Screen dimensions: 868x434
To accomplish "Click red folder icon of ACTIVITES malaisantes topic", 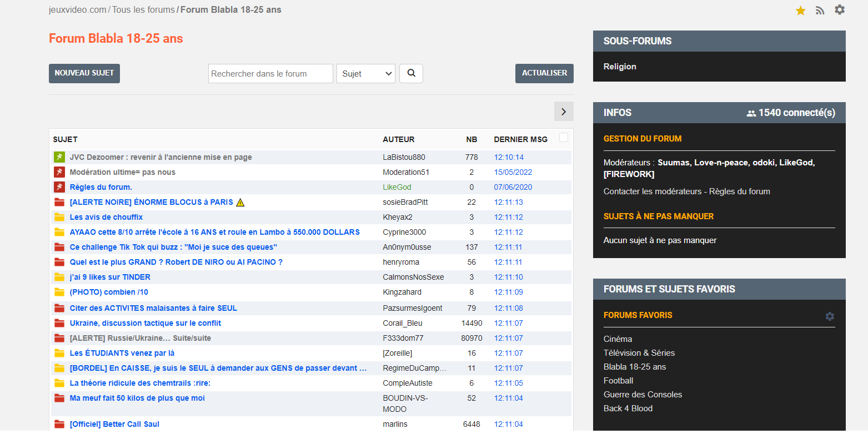I will [59, 308].
